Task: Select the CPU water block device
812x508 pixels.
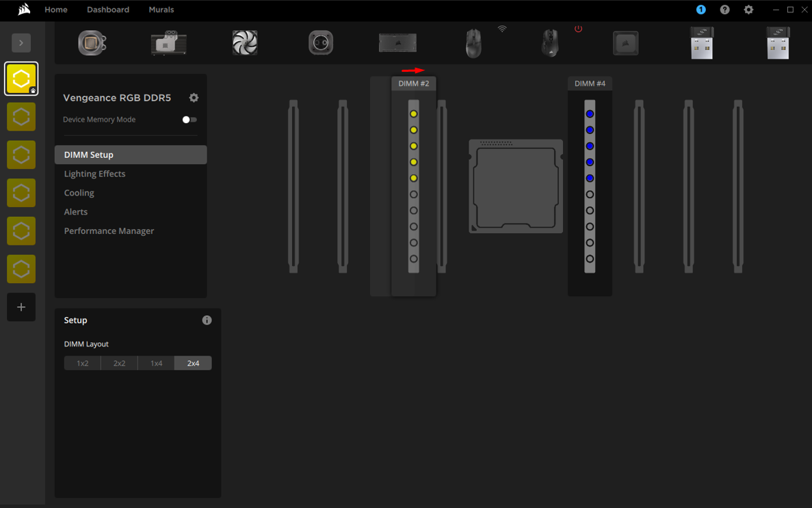Action: click(92, 43)
